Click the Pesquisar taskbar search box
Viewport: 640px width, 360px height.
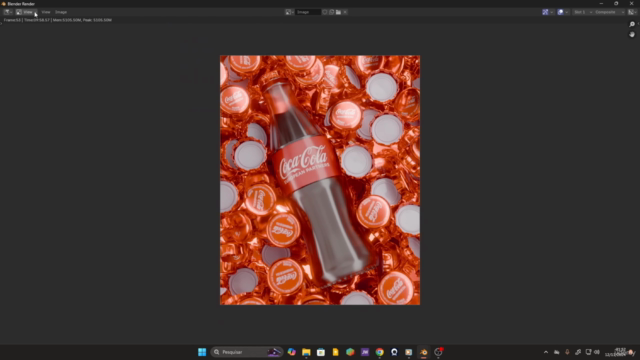(247, 352)
